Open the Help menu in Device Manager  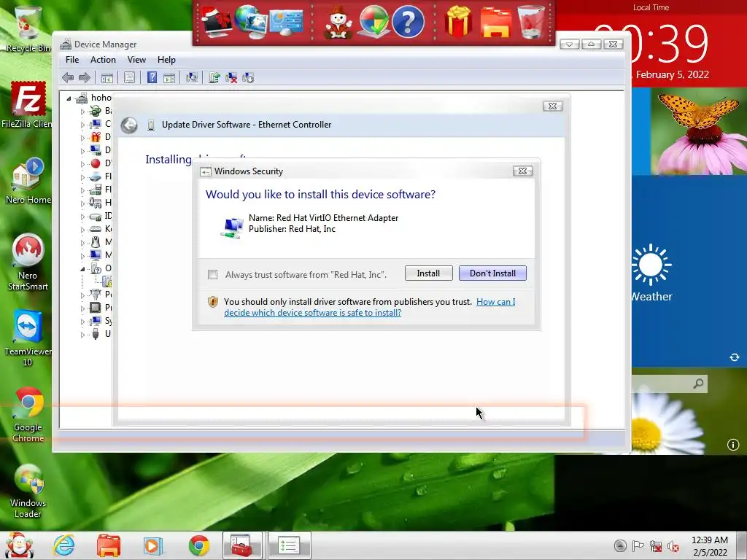tap(166, 60)
